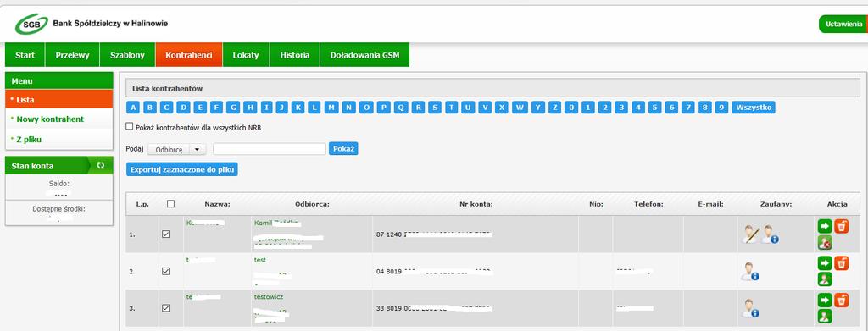Click the Nazwa: column header
The image size is (868, 331).
pyautogui.click(x=217, y=204)
